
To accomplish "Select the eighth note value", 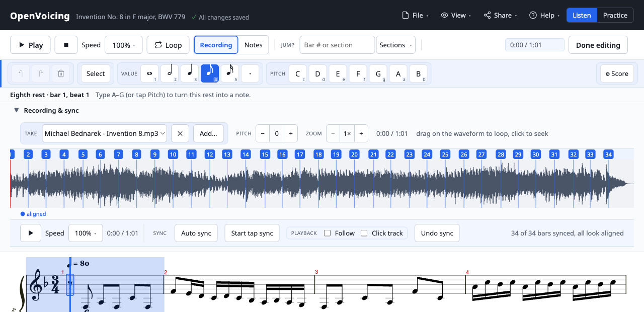I will coord(210,73).
